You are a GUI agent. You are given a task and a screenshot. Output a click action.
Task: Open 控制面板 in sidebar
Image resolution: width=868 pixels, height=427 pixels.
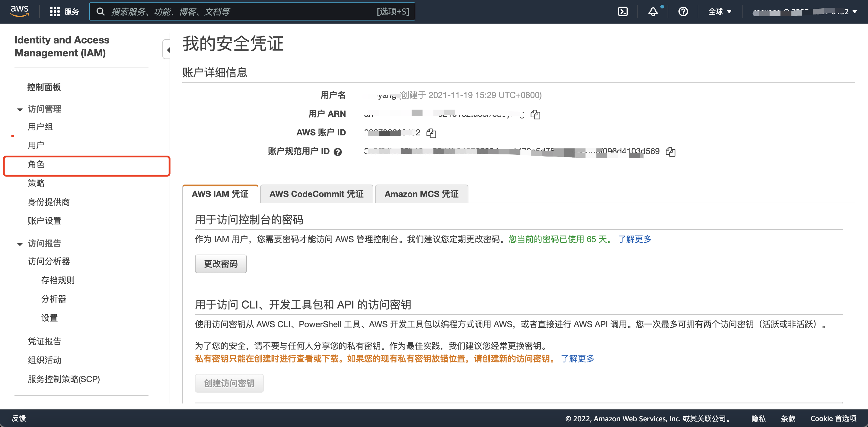pos(44,87)
